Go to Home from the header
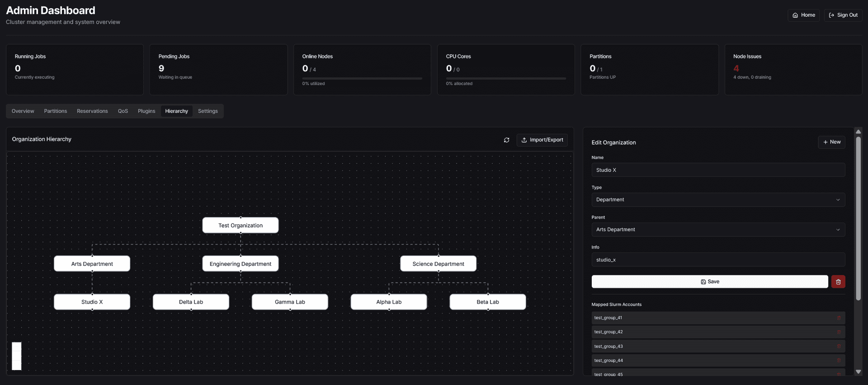Viewport: 868px width, 385px height. pyautogui.click(x=803, y=15)
